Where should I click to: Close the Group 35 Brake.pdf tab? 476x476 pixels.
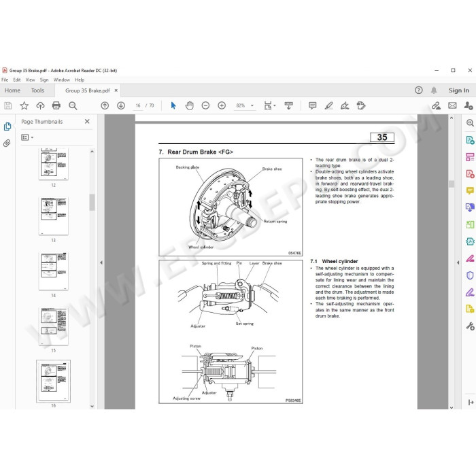pyautogui.click(x=116, y=90)
